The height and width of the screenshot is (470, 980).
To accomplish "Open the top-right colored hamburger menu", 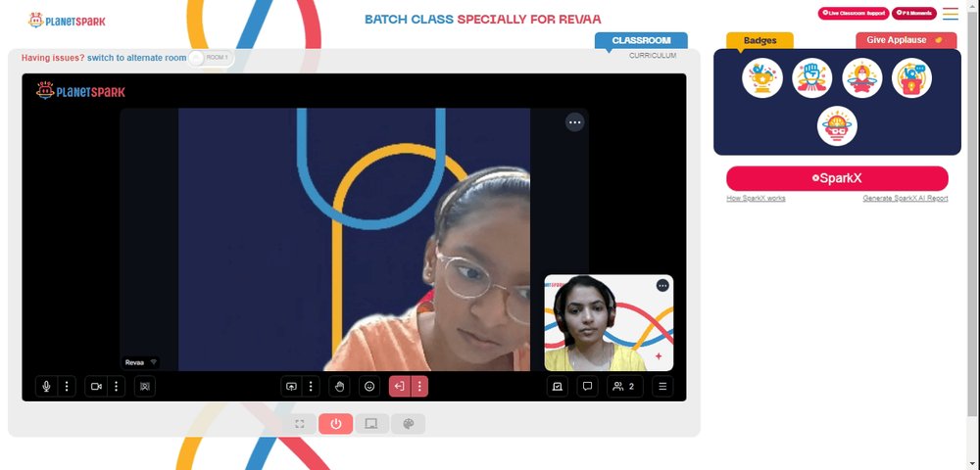I will point(950,14).
